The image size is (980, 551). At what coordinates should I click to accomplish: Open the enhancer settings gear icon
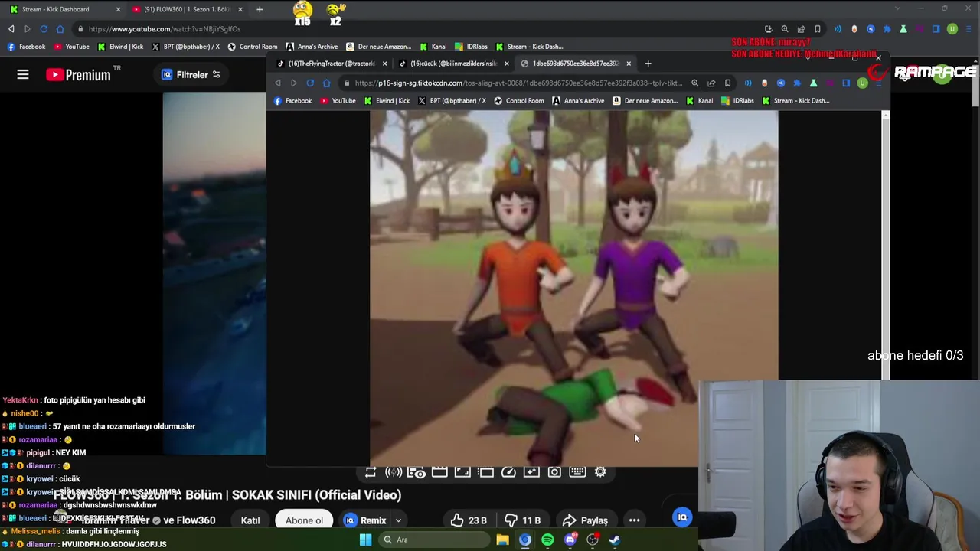coord(600,472)
